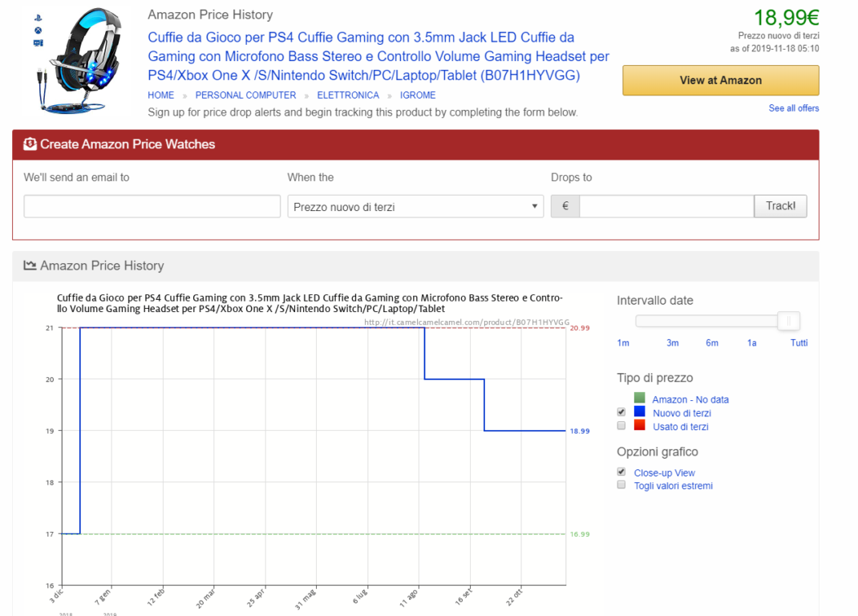This screenshot has height=616, width=858.
Task: Click the red Usato di terzi swatch
Action: (x=639, y=425)
